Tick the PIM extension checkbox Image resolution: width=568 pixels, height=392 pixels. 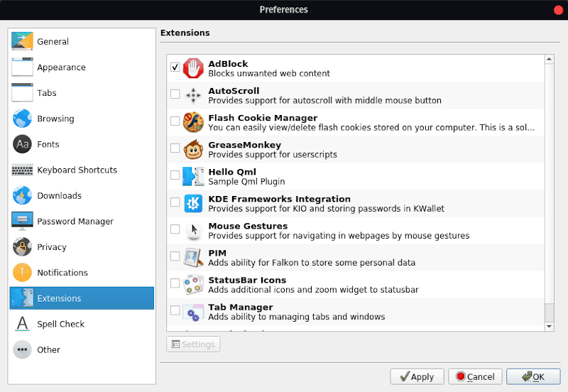coord(175,256)
